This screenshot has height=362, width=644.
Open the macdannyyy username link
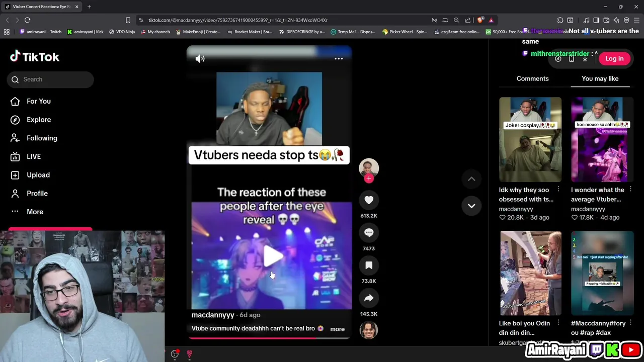click(213, 315)
